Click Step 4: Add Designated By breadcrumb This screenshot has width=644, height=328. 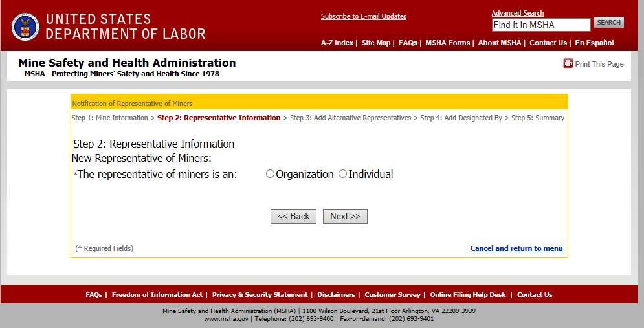click(x=461, y=118)
